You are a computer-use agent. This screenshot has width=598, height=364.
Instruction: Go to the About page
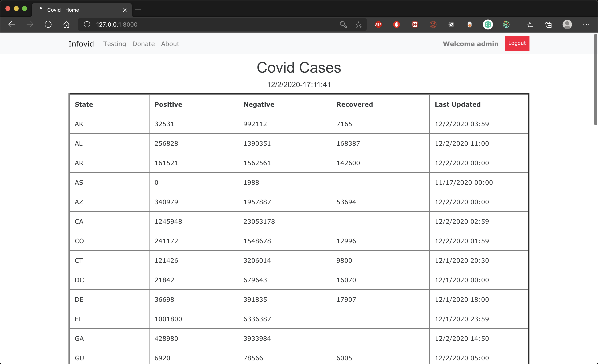[170, 44]
